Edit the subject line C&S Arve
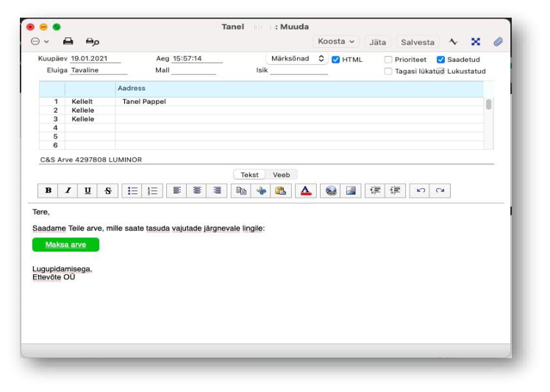 coord(266,160)
